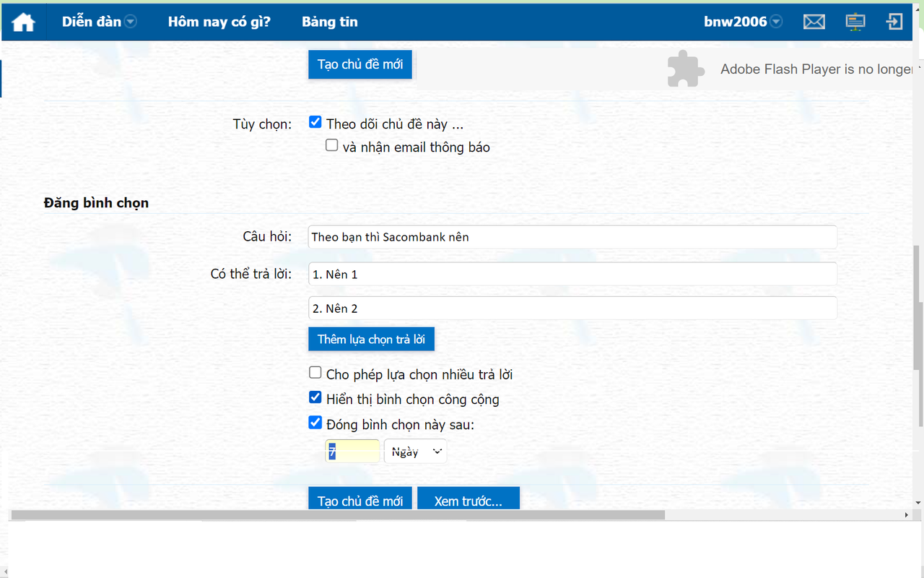924x578 pixels.
Task: Enable Cho phép lựa chọn nhiều trả lời
Action: (x=315, y=373)
